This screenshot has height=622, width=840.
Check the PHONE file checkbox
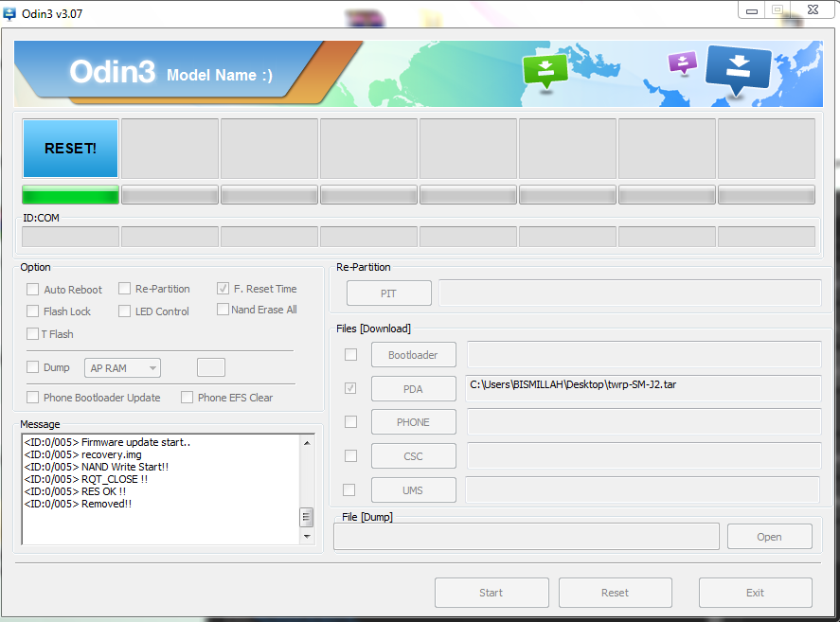[x=351, y=422]
